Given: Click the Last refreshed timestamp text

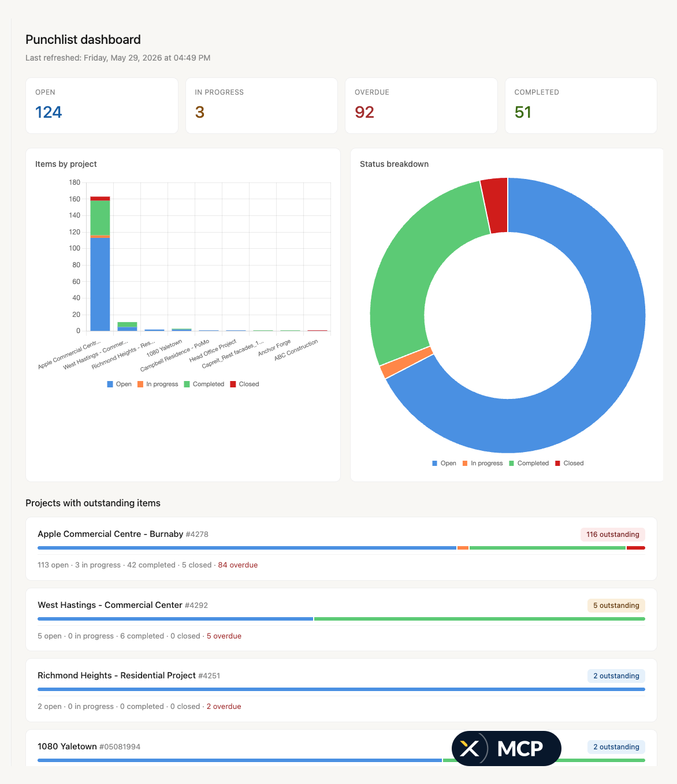Looking at the screenshot, I should (x=118, y=58).
